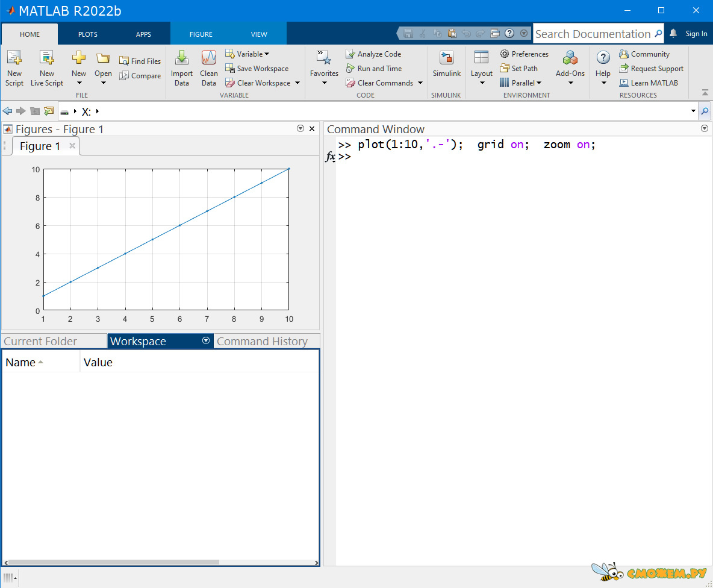713x588 pixels.
Task: Create a New Live Script
Action: 47,68
